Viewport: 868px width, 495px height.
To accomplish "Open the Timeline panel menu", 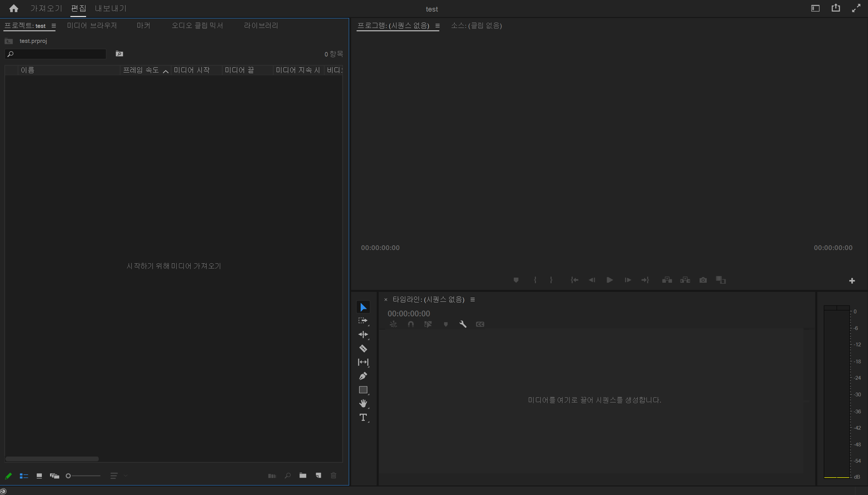I will [473, 299].
